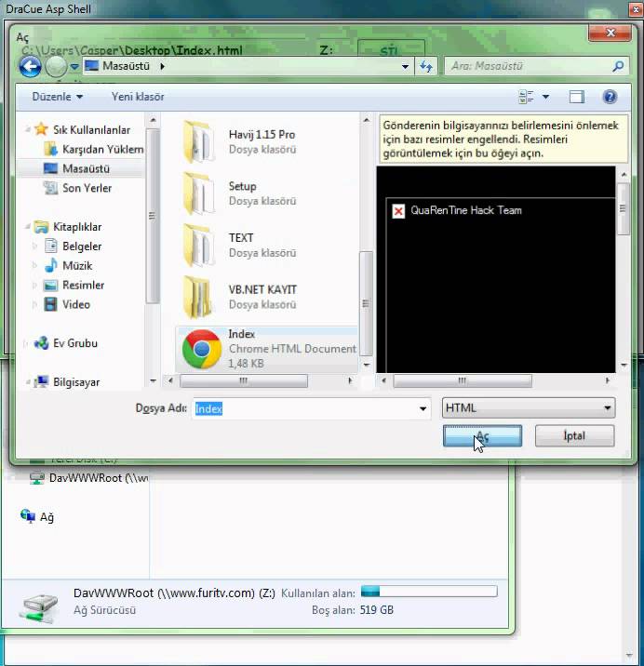Open the view options dropdown arrow
The height and width of the screenshot is (666, 644).
tap(545, 97)
